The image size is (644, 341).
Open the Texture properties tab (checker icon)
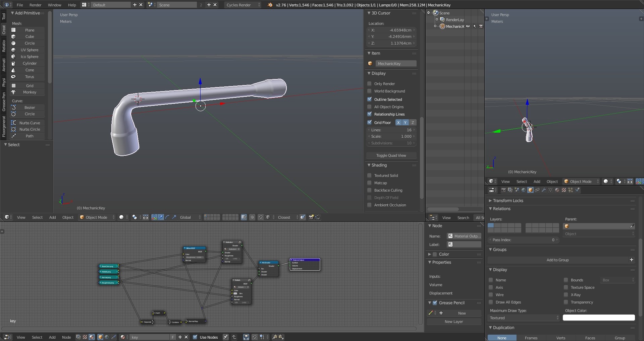(x=564, y=190)
